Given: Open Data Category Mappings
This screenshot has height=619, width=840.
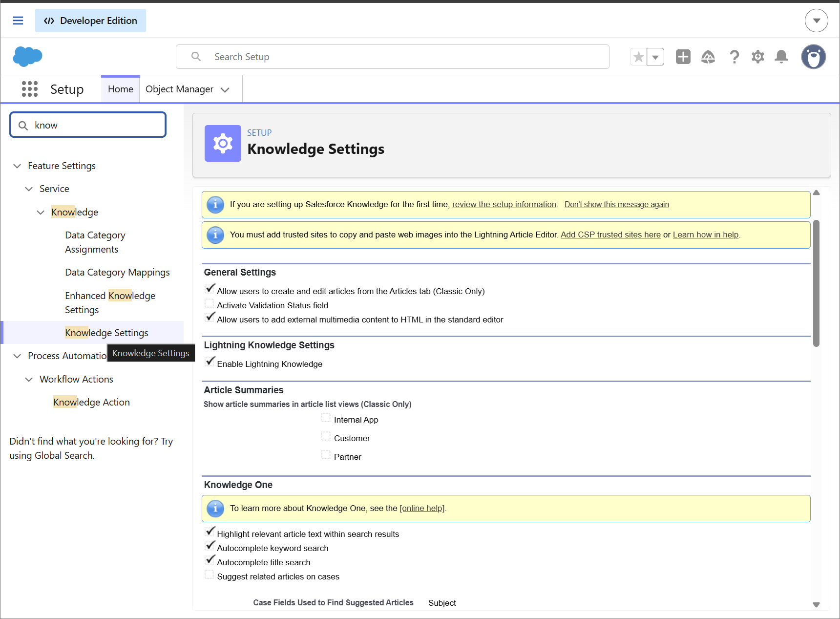Looking at the screenshot, I should tap(117, 272).
